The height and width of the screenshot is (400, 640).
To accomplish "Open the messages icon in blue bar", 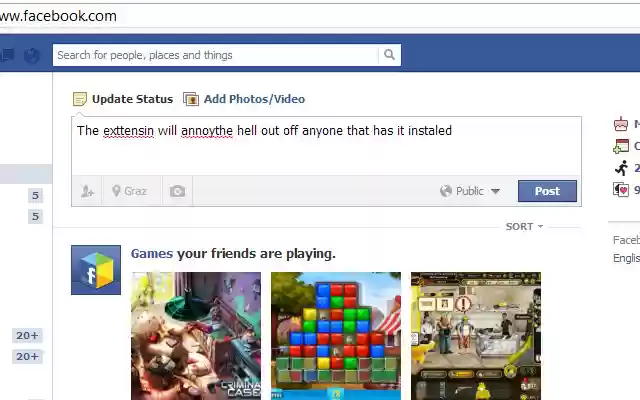I will pyautogui.click(x=7, y=55).
